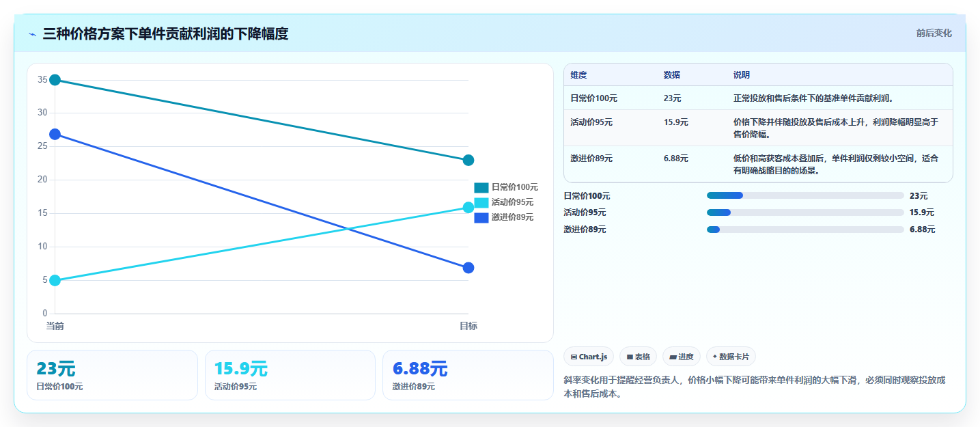Image resolution: width=980 pixels, height=427 pixels.
Task: Click the 当前 x-axis label
Action: click(55, 327)
